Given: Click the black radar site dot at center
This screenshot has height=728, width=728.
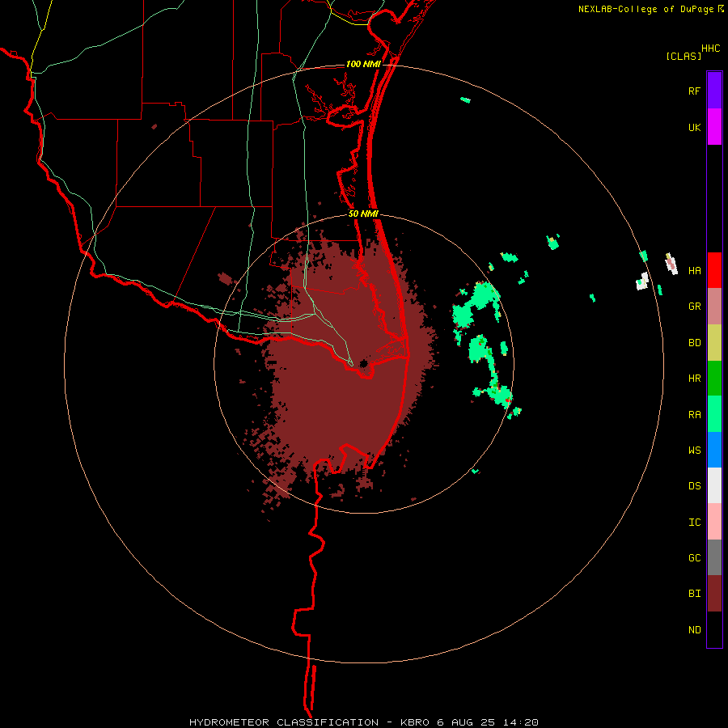Looking at the screenshot, I should pyautogui.click(x=363, y=363).
